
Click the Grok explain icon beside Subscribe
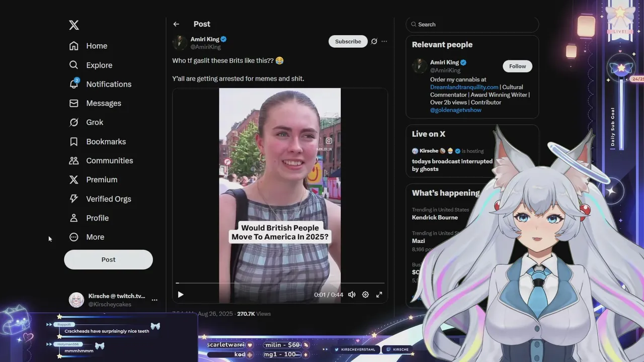click(374, 41)
